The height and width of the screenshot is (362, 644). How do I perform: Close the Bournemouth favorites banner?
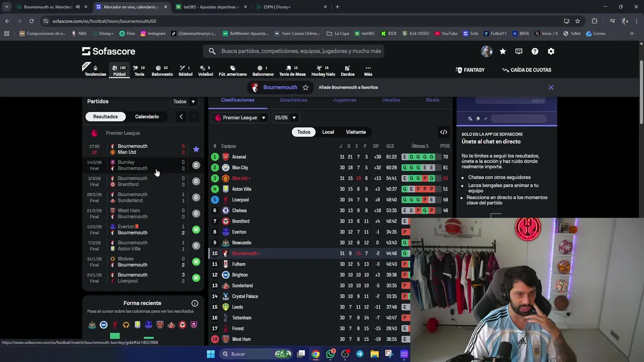click(x=551, y=87)
